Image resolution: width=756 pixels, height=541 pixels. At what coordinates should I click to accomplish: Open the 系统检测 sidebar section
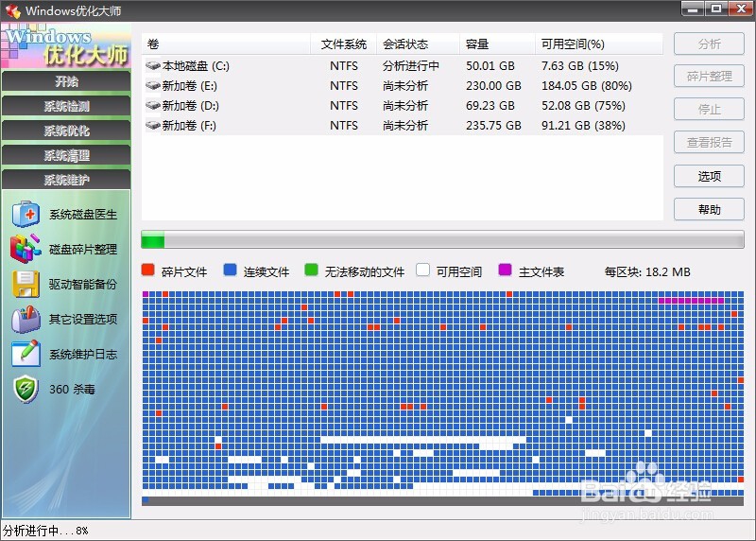[66, 106]
